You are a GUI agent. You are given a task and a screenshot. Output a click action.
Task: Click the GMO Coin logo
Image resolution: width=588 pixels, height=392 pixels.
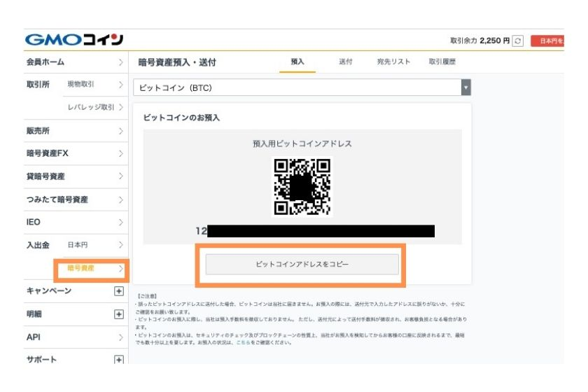click(74, 39)
